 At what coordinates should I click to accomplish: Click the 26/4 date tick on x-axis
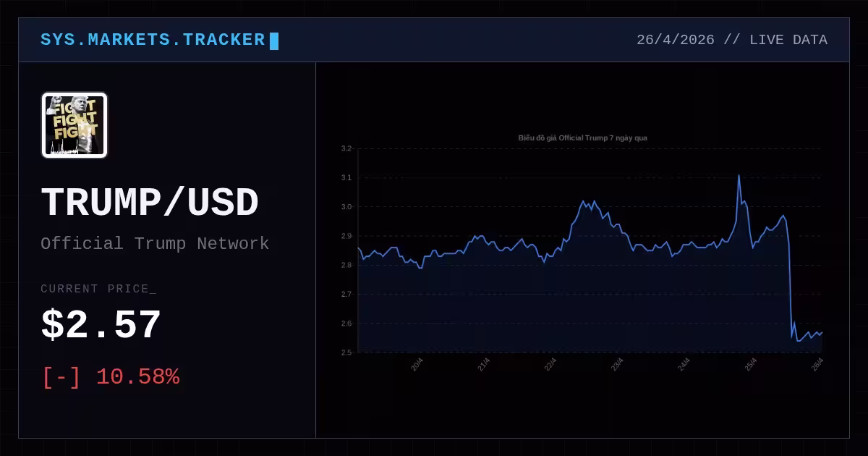click(818, 365)
